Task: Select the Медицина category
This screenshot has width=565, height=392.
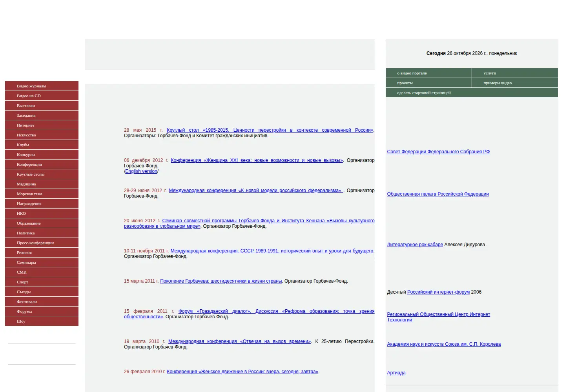Action: [42, 184]
